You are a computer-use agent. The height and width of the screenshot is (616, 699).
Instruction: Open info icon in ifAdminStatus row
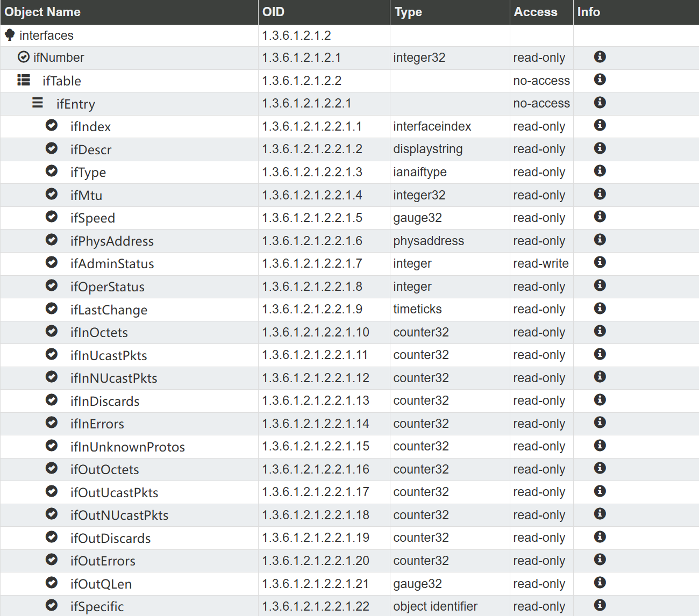click(x=600, y=262)
